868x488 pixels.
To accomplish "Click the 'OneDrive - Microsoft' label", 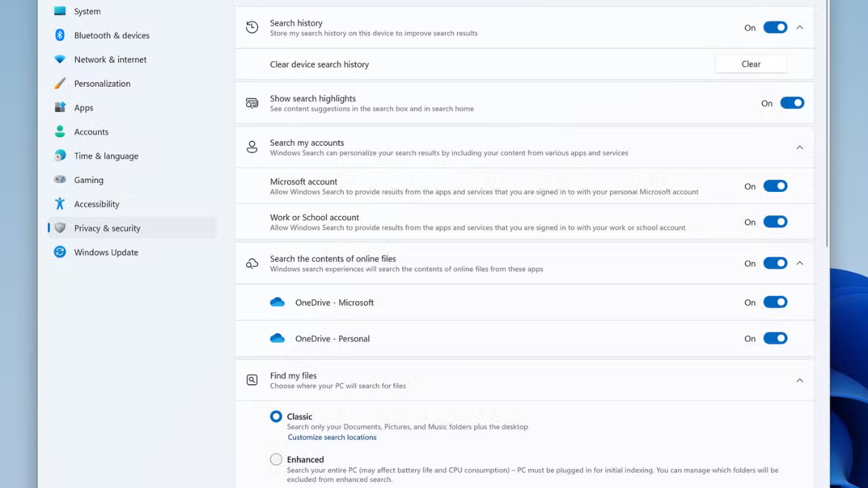I will [334, 302].
